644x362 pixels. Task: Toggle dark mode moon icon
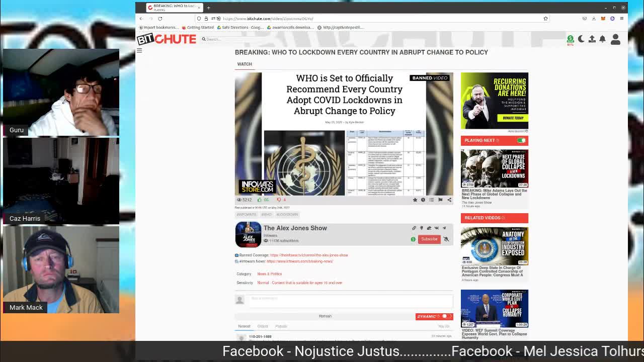(581, 39)
